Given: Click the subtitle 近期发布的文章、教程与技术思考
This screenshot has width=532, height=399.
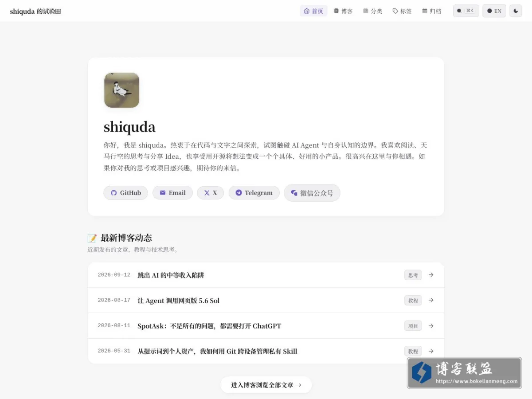Looking at the screenshot, I should (133, 250).
